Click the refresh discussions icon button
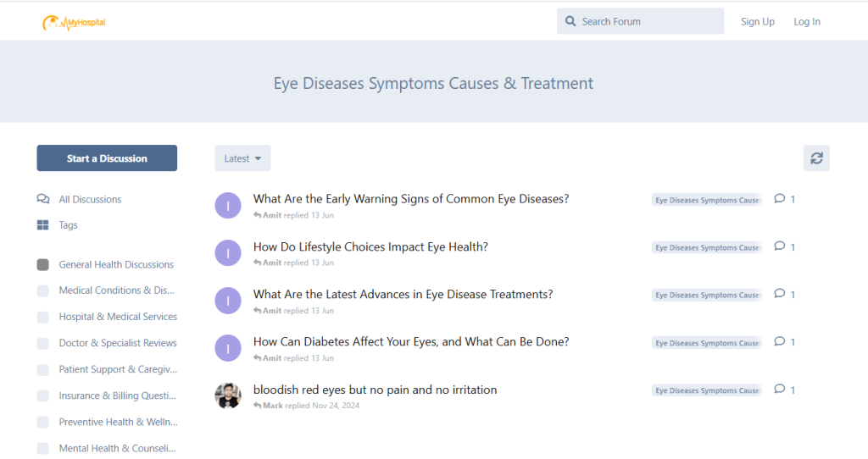868x459 pixels. coord(816,158)
